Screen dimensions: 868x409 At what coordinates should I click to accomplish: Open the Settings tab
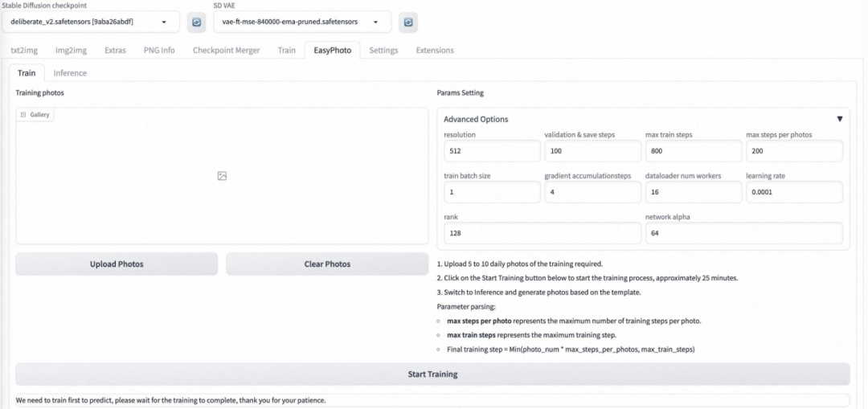click(383, 50)
